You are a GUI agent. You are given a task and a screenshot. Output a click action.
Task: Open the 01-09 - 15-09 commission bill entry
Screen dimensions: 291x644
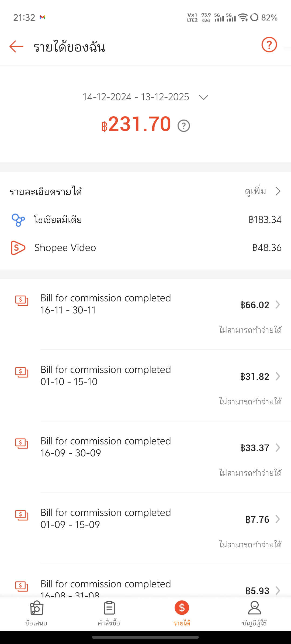[x=135, y=519]
